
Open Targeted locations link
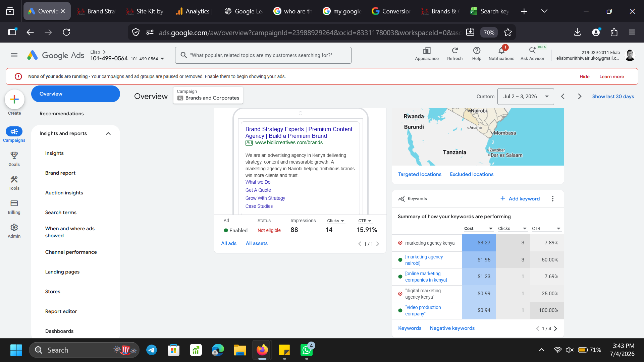pos(420,174)
